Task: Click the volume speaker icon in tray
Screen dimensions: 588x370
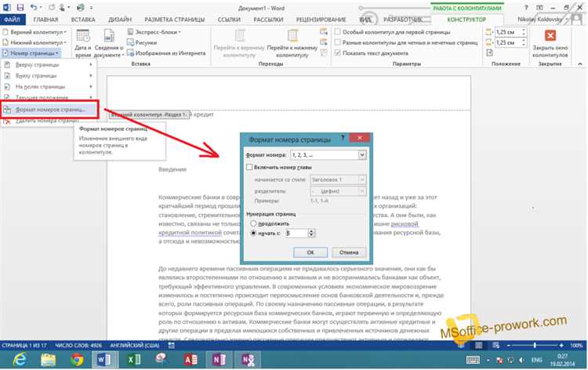Action: [x=521, y=361]
